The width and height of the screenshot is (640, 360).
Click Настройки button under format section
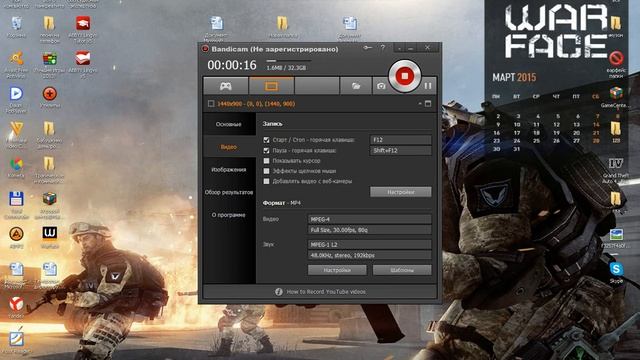[x=337, y=270]
